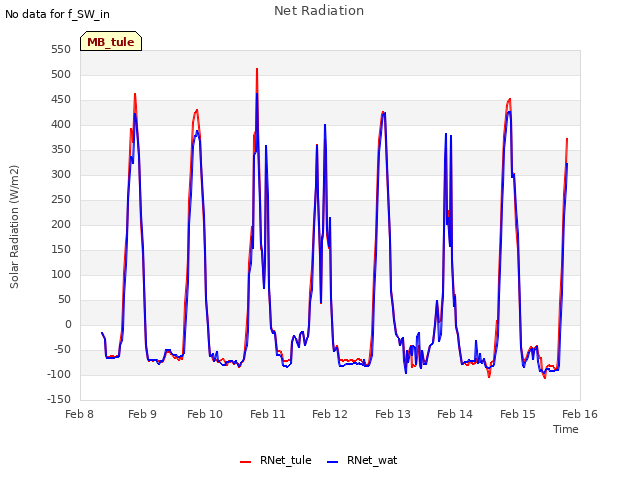Click the -150 y-axis tick label

tap(59, 399)
